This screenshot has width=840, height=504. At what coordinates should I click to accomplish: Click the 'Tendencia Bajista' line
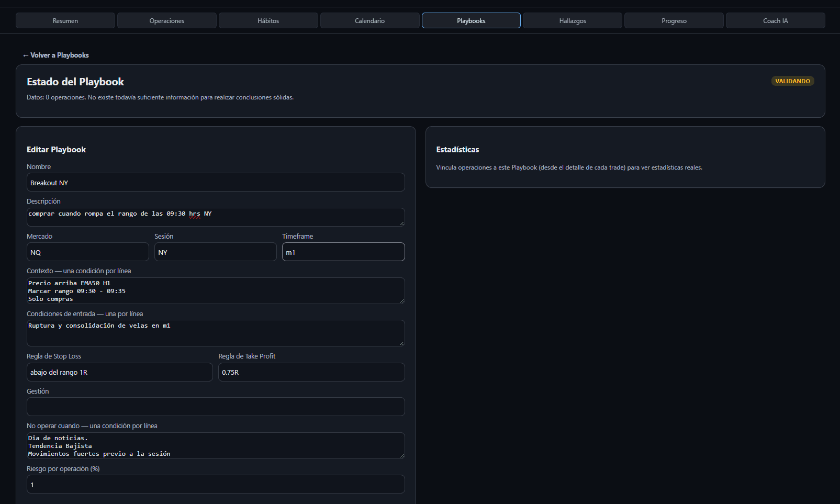click(60, 446)
